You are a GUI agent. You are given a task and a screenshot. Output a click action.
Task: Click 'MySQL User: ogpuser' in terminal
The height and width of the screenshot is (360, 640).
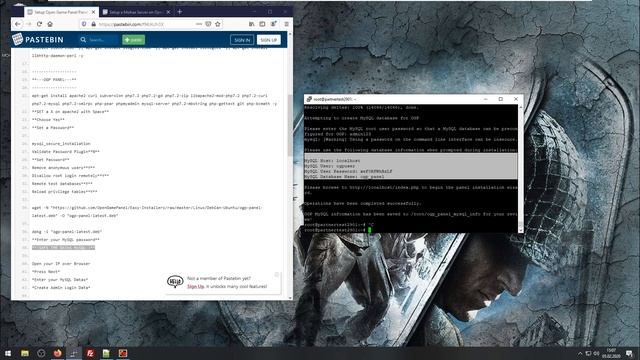(330, 166)
